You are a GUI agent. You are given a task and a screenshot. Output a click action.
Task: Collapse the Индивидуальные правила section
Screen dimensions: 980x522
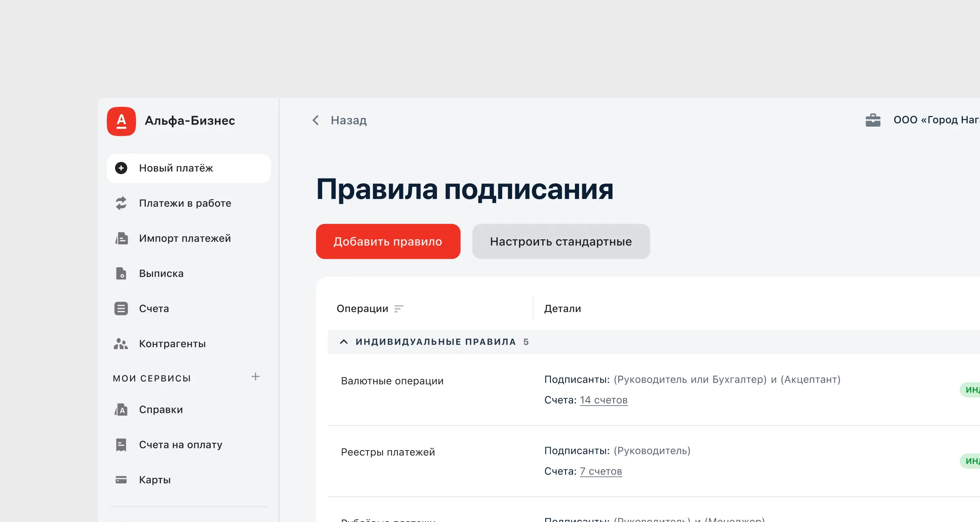point(344,341)
